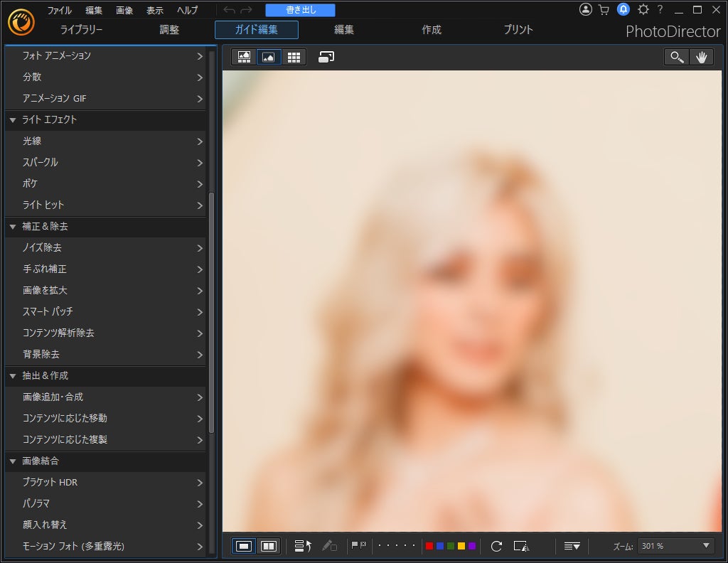
Task: Open ブラケット HDR item
Action: click(105, 483)
